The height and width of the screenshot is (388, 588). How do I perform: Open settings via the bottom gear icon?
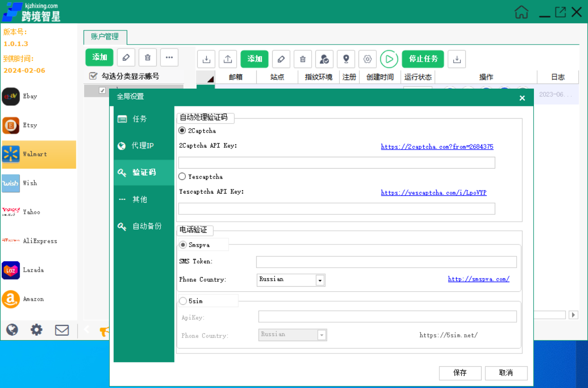click(x=36, y=330)
